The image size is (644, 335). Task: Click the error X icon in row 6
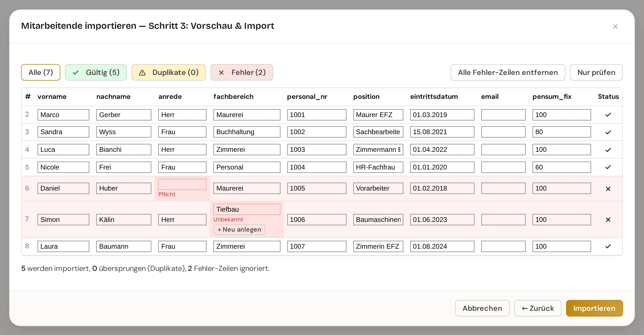608,189
